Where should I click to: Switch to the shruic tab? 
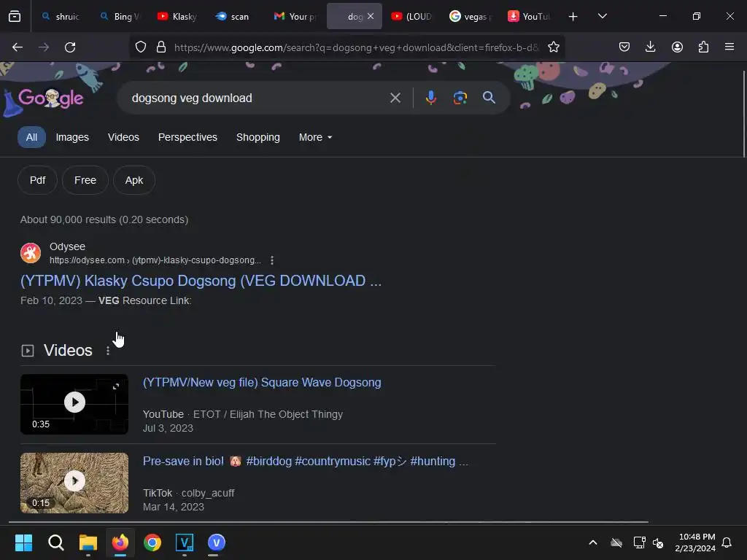coord(60,17)
